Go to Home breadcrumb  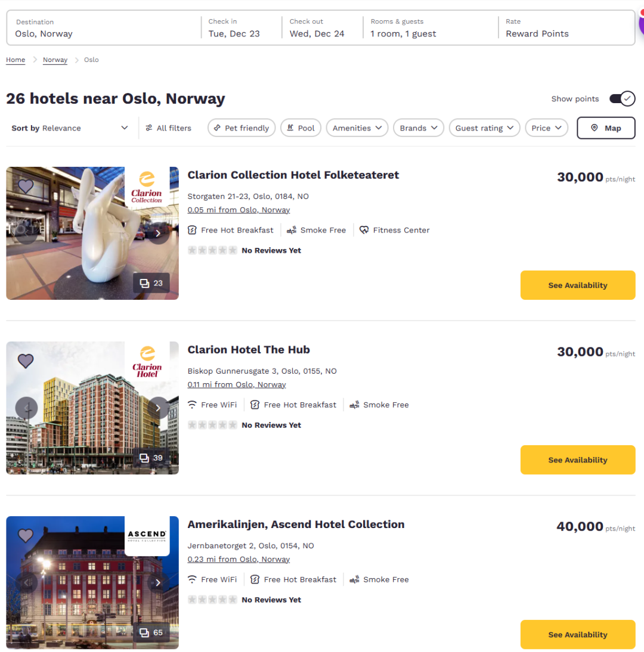coord(16,60)
